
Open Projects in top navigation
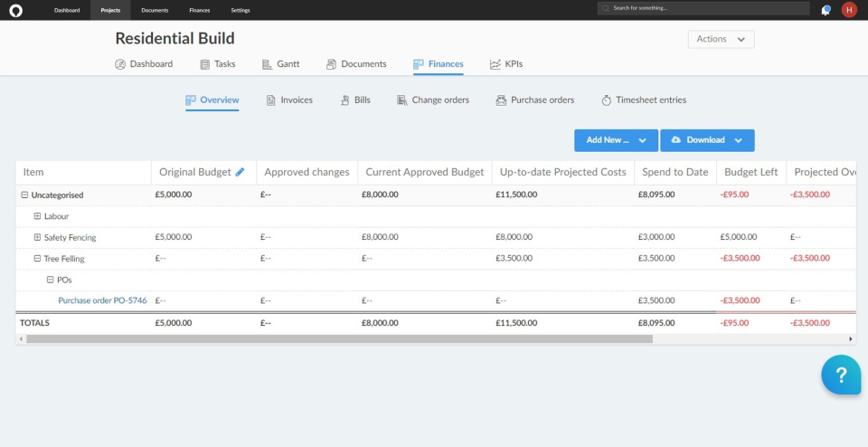pyautogui.click(x=110, y=10)
